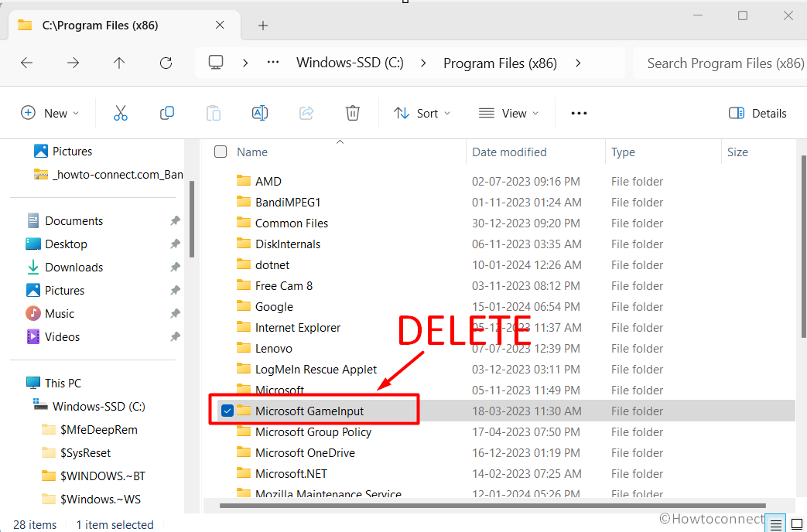Click the Rename icon
Viewport: 807px width, 532px height.
pyautogui.click(x=259, y=113)
